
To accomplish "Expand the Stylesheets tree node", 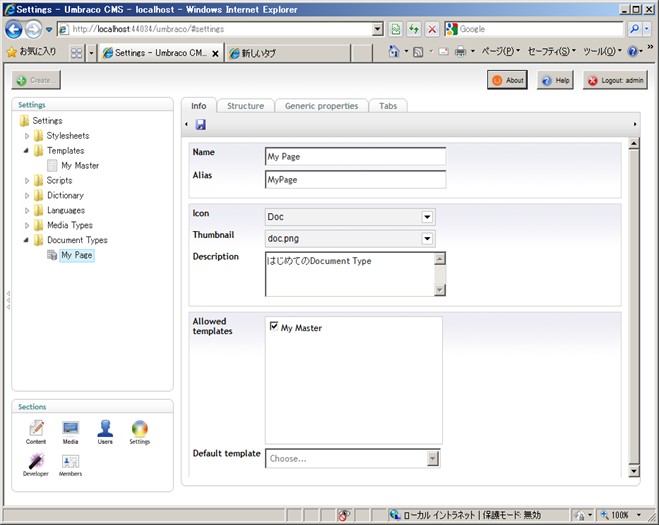I will [27, 136].
